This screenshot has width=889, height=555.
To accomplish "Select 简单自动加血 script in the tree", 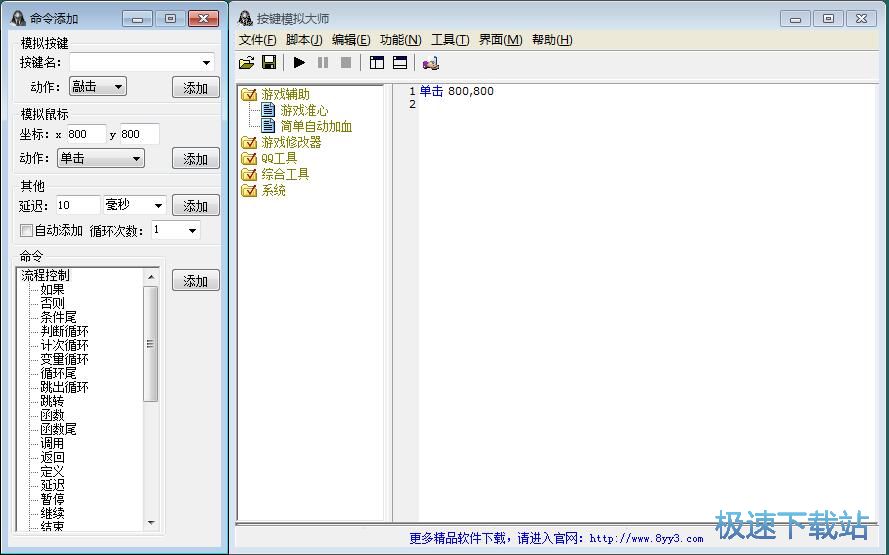I will pyautogui.click(x=315, y=127).
